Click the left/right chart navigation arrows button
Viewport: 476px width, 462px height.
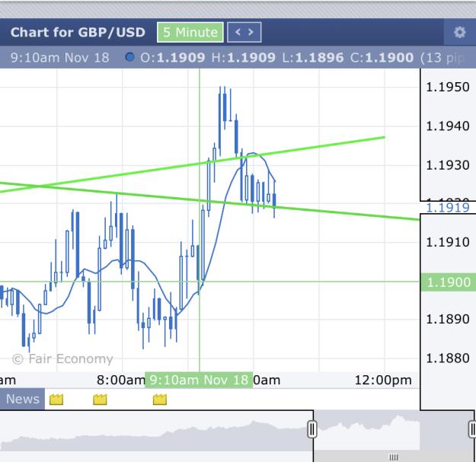(244, 32)
